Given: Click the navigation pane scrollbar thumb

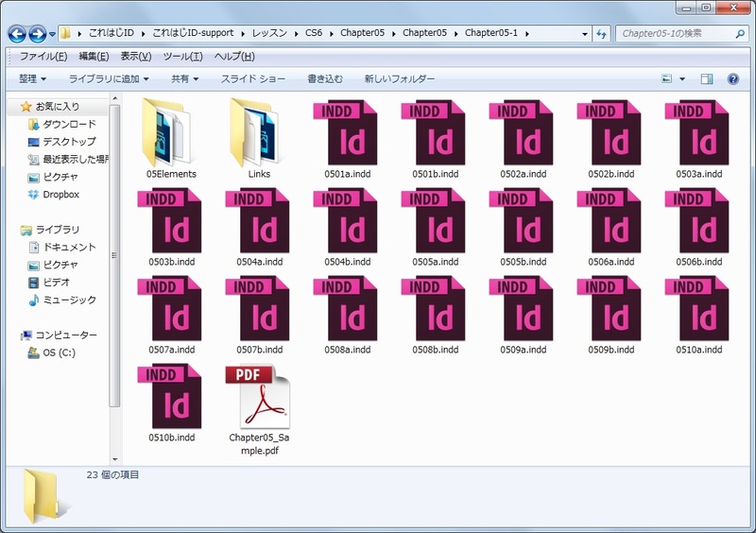Looking at the screenshot, I should click(x=114, y=256).
